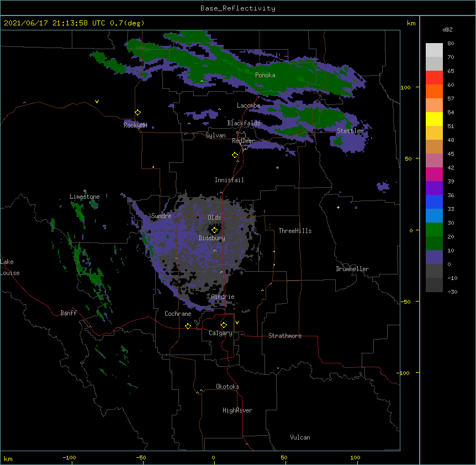Click the Limestone label
This screenshot has width=476, height=465.
pos(84,197)
